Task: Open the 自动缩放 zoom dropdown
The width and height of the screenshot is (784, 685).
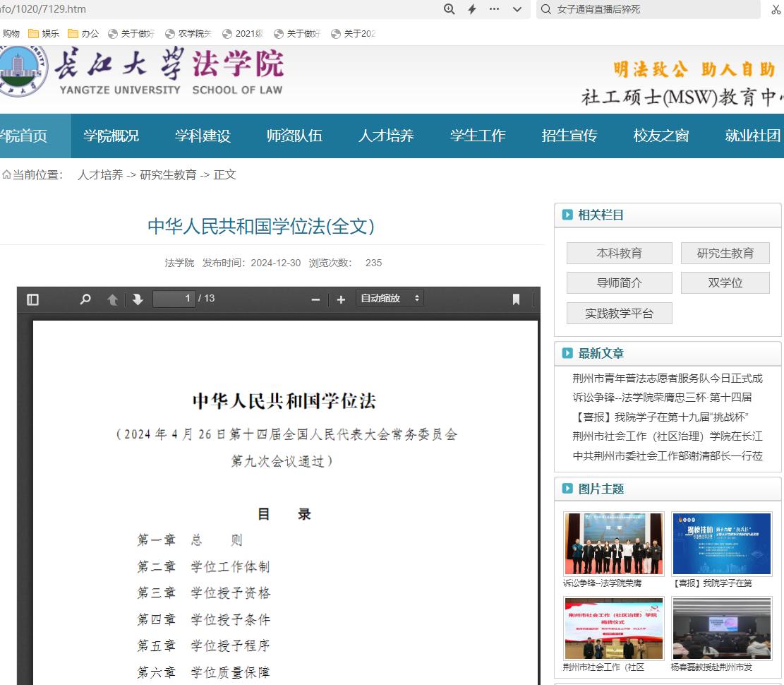Action: (390, 299)
